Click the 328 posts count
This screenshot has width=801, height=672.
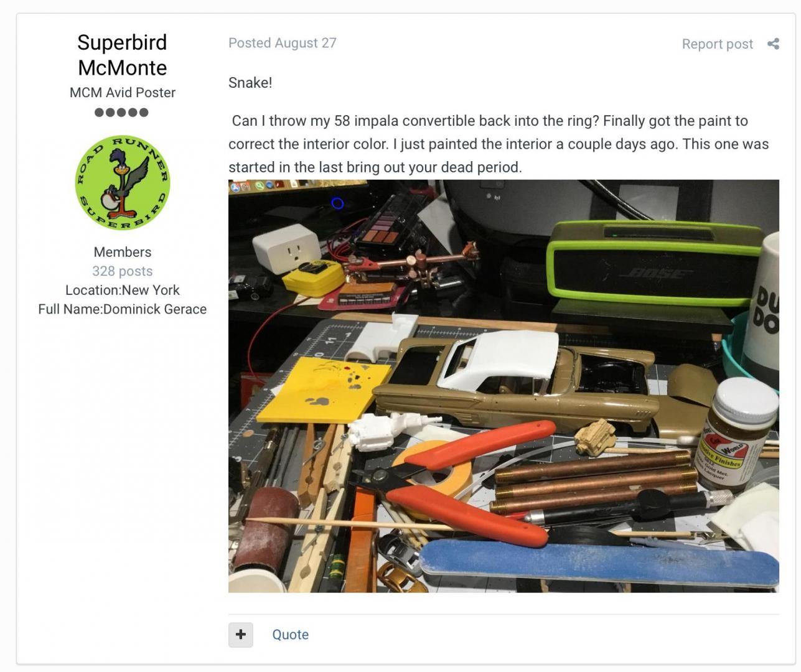point(123,271)
